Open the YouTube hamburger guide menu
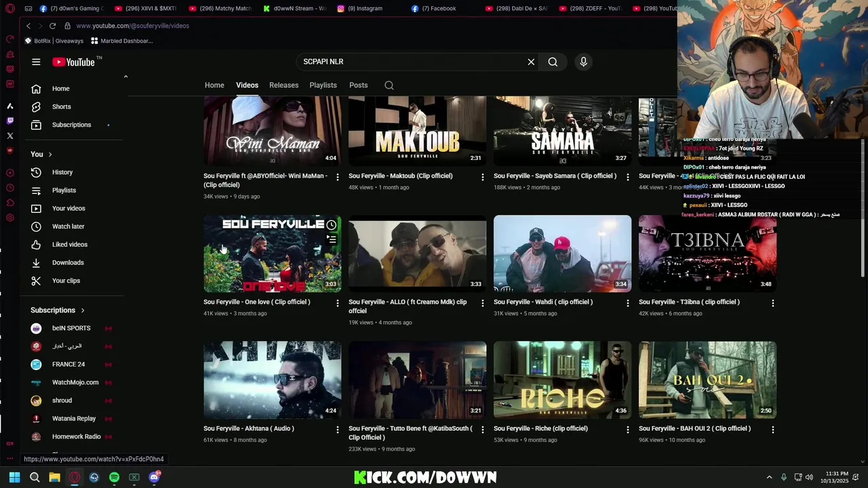The width and height of the screenshot is (868, 488). (36, 62)
